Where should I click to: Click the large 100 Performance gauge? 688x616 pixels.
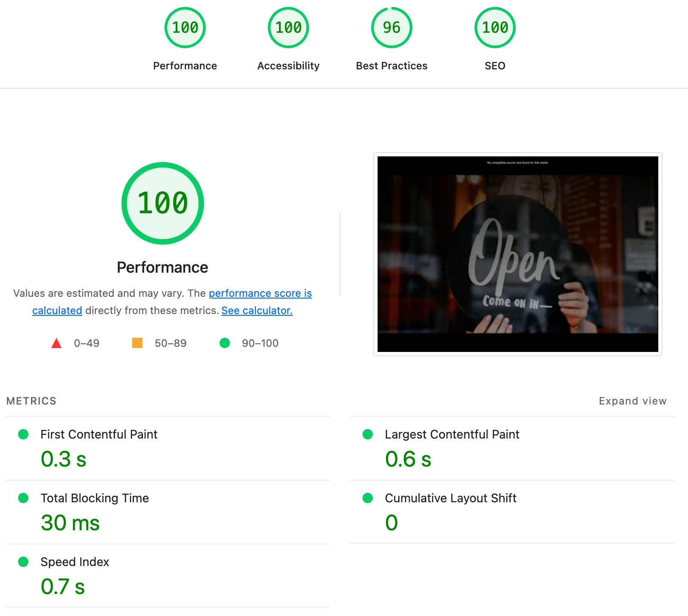click(x=163, y=203)
